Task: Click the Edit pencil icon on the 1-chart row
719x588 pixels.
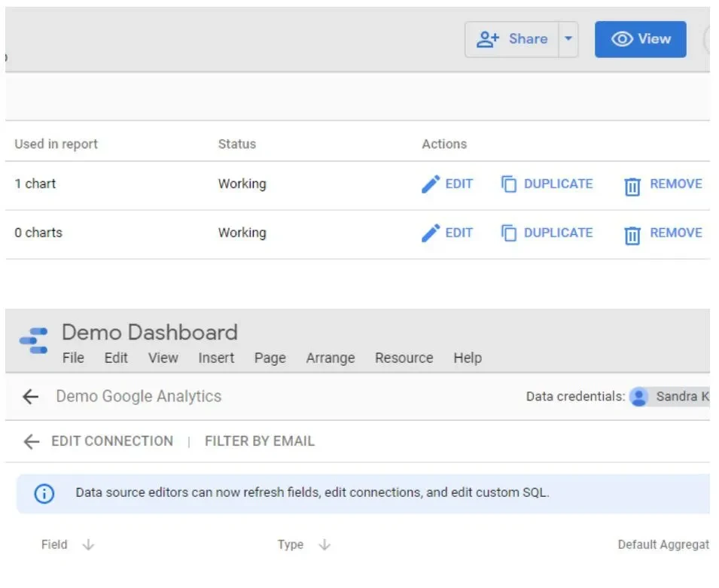Action: [432, 184]
